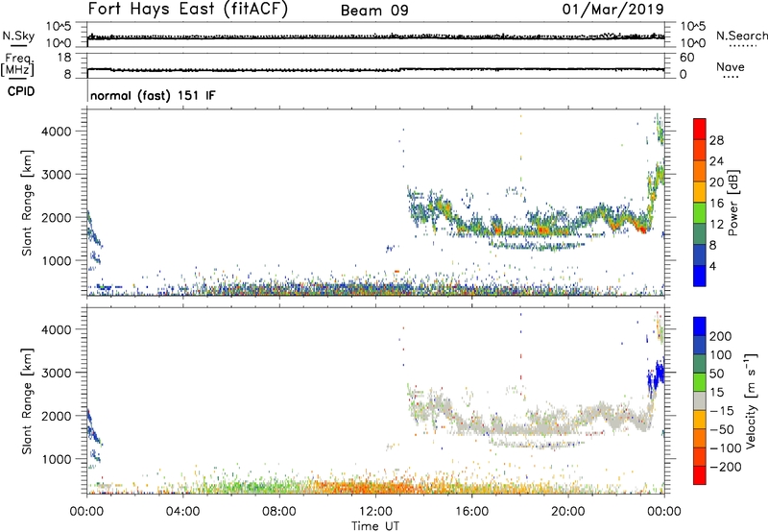Click the "N.Sky" legend label

18,36
